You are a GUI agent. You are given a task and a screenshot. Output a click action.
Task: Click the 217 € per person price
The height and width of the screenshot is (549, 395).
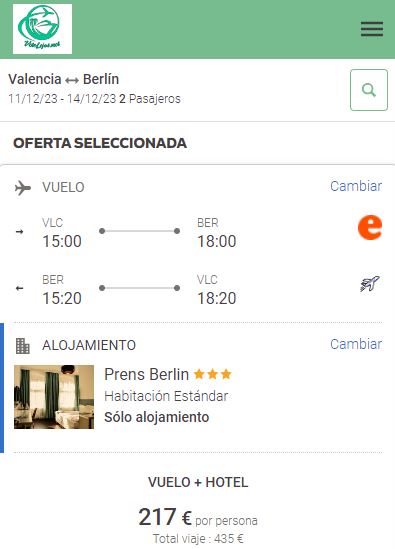198,517
